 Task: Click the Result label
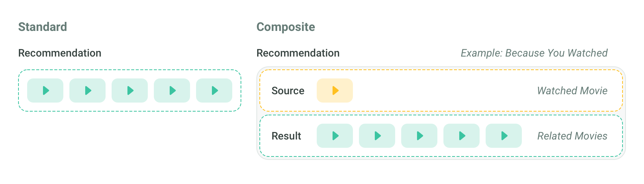pos(286,136)
